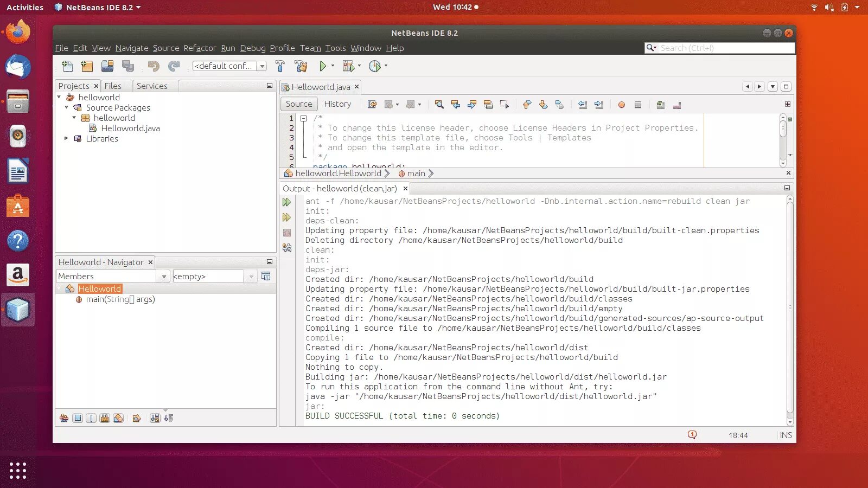Open Debug Project dropdown arrow

pos(359,66)
